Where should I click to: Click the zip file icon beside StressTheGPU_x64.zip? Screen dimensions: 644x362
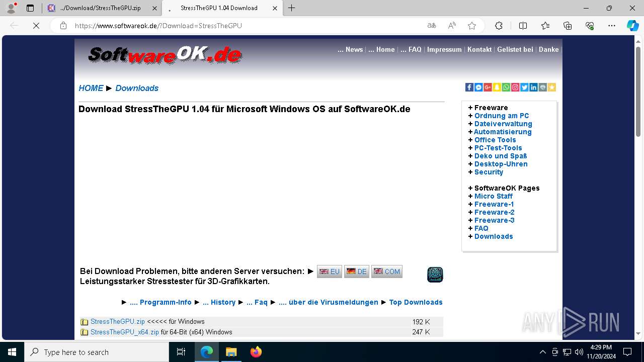point(85,332)
